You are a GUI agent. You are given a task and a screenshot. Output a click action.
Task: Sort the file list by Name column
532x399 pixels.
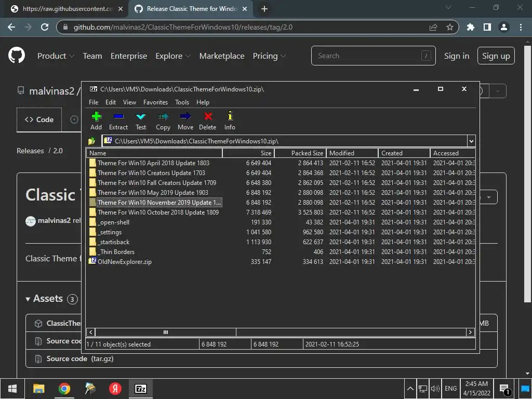154,153
